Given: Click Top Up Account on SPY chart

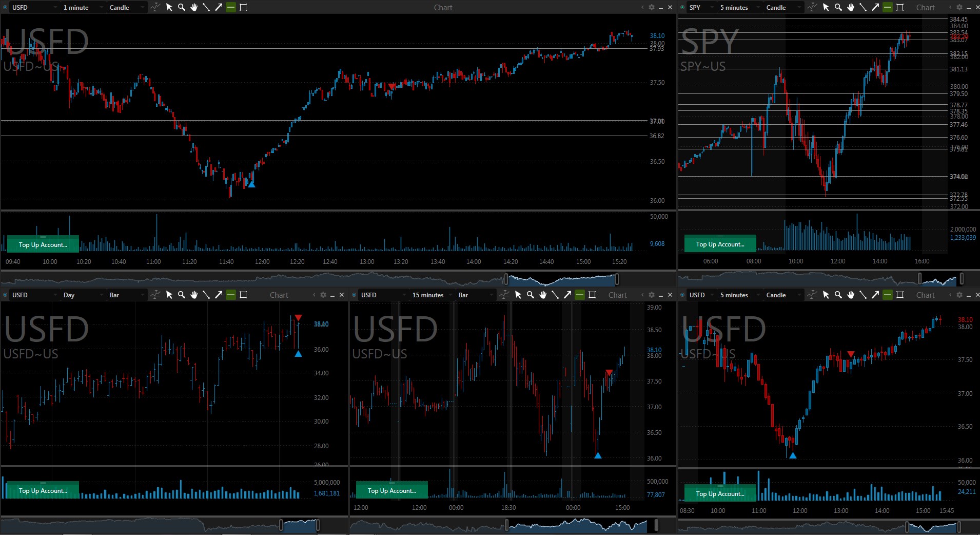Looking at the screenshot, I should tap(720, 244).
